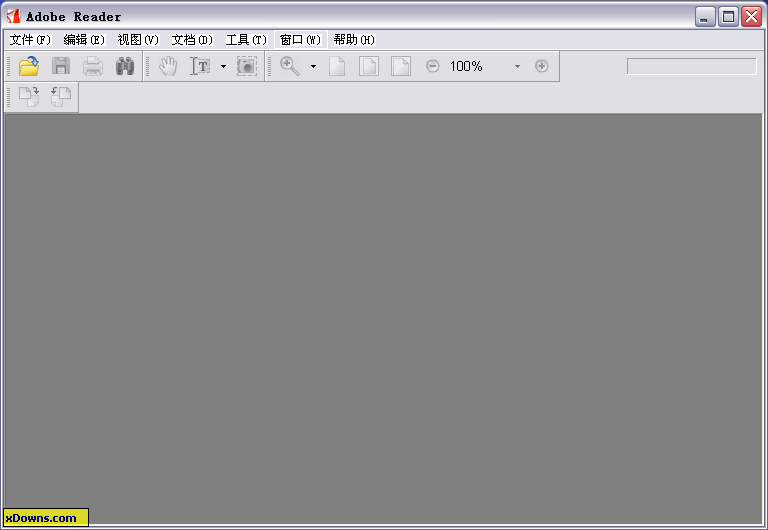Click the binoculars Search icon
The image size is (768, 530).
pyautogui.click(x=125, y=66)
